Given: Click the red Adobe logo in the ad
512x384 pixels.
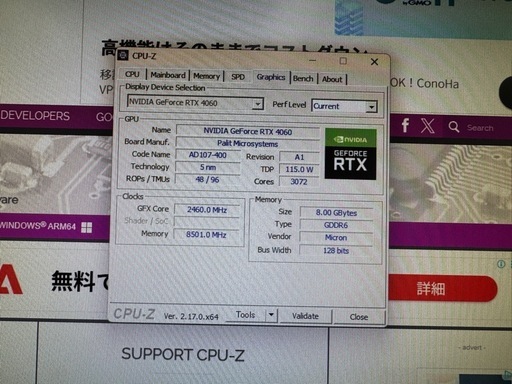Looking at the screenshot, I should point(11,279).
